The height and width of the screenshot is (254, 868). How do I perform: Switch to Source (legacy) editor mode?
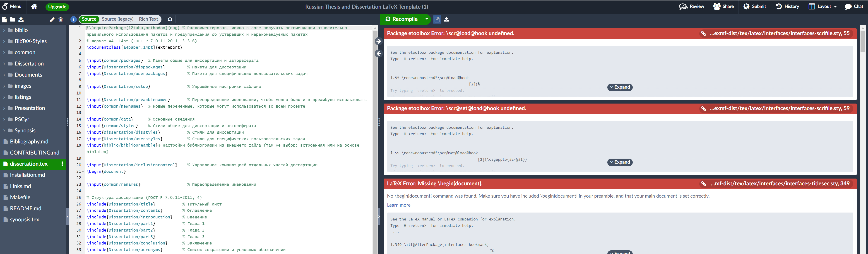[118, 19]
